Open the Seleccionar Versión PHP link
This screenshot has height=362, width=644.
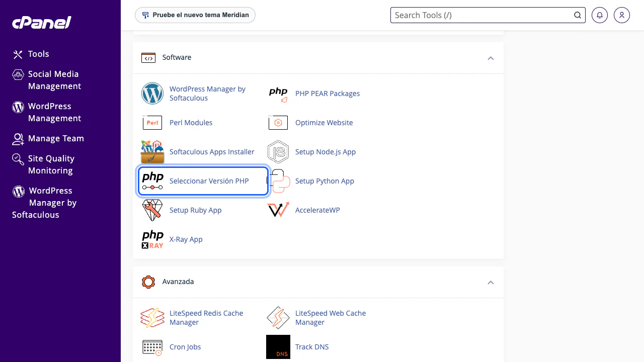click(209, 181)
